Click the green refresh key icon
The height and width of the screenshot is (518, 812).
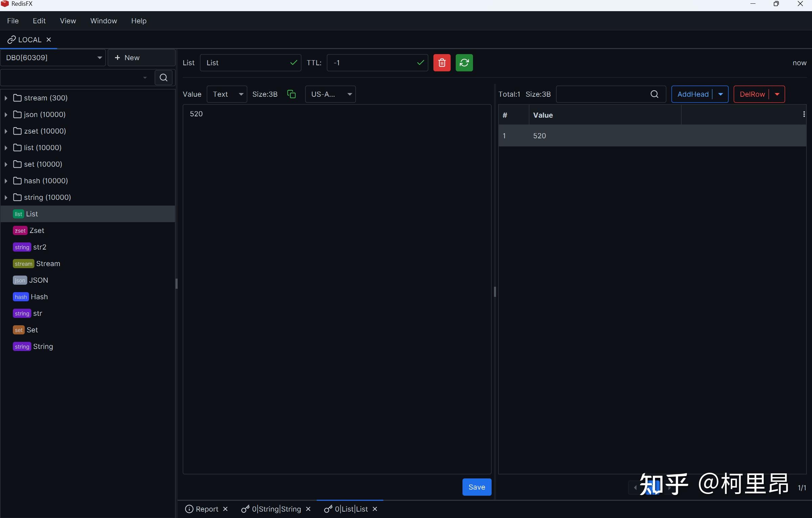click(464, 63)
